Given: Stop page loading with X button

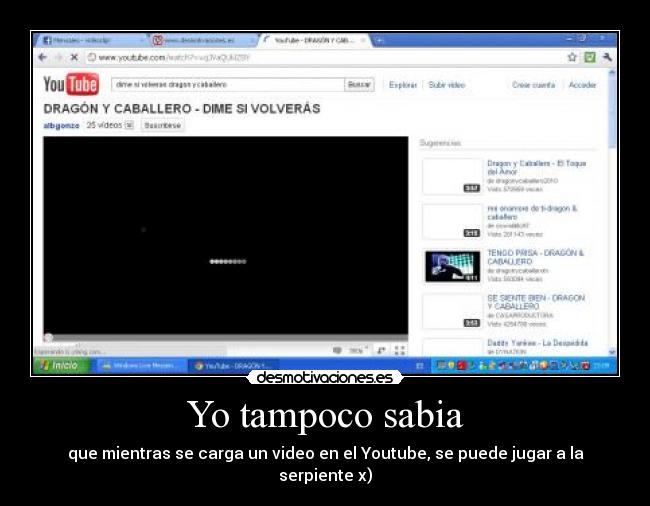Looking at the screenshot, I should 74,57.
